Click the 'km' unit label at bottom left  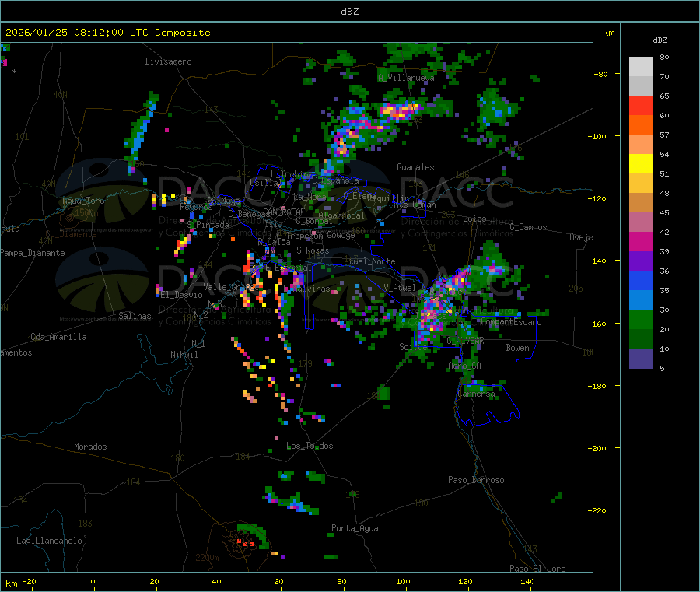[11, 583]
